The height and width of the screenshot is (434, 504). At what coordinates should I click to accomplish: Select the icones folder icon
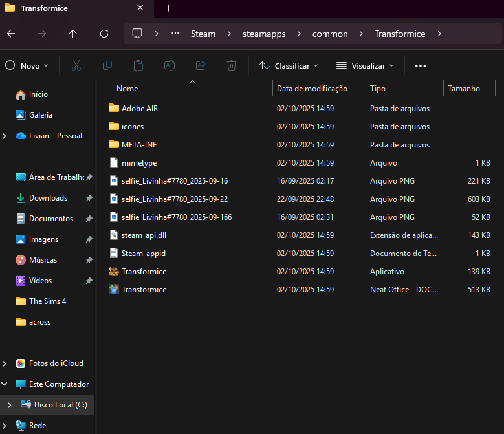(x=114, y=126)
